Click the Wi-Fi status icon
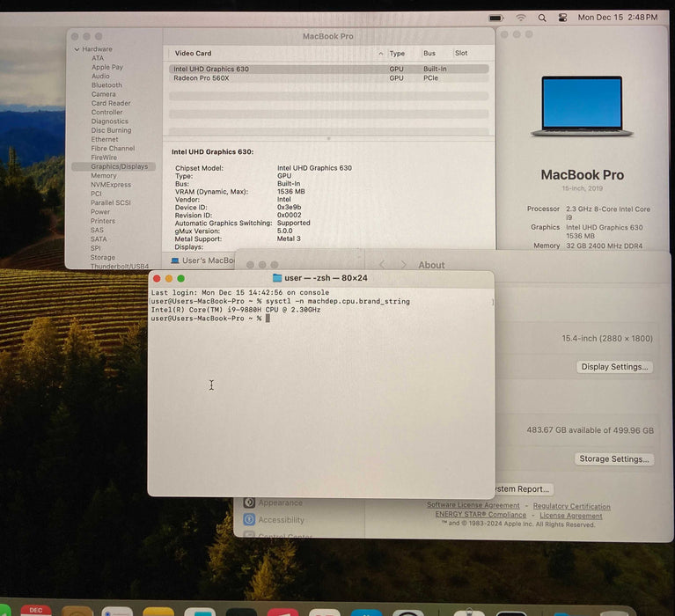This screenshot has height=616, width=675. click(521, 18)
